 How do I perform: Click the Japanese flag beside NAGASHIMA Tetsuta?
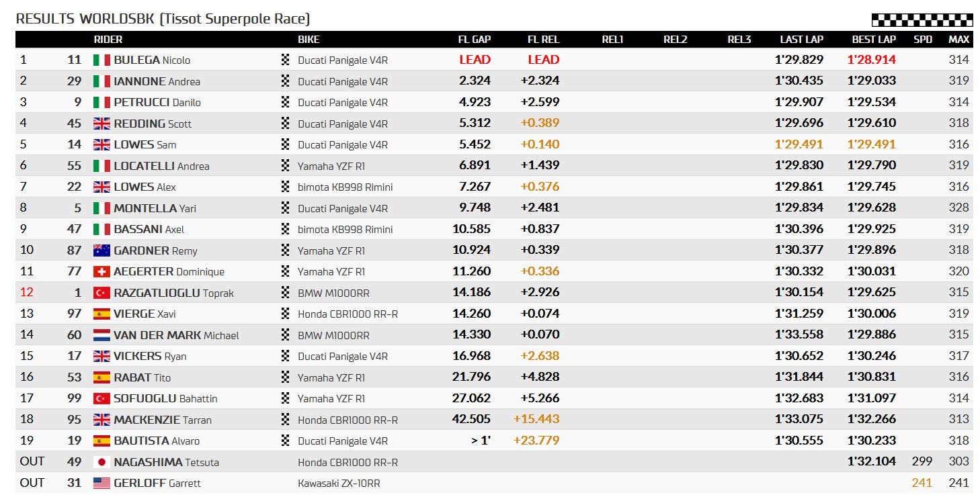101,462
